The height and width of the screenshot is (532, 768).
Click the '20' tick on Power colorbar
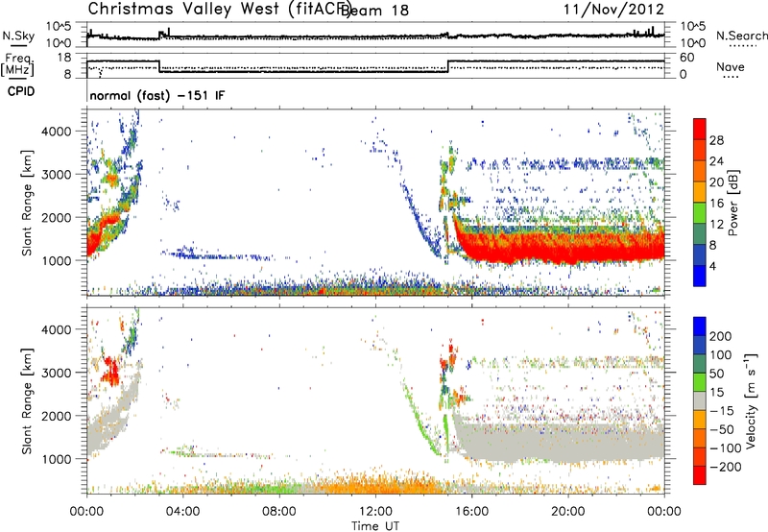[716, 182]
